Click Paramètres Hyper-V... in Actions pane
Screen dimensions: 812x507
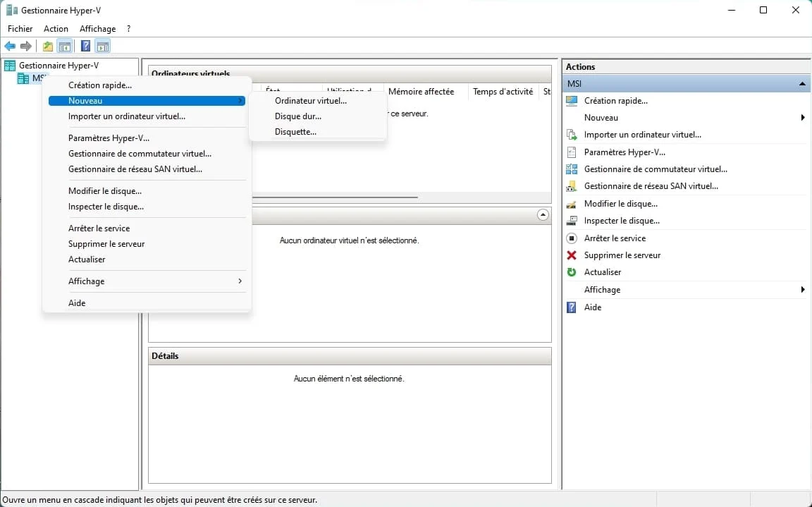625,152
